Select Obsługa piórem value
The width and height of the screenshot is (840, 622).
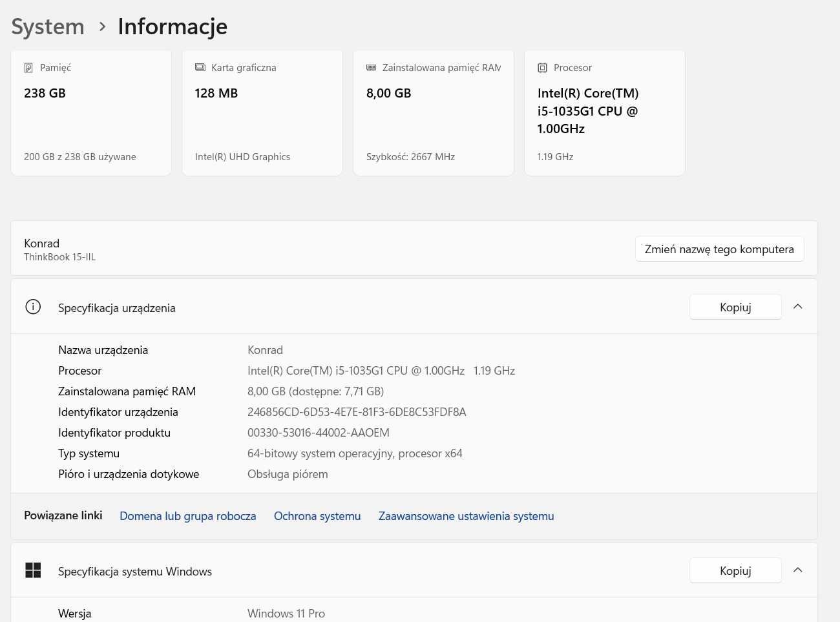point(288,474)
